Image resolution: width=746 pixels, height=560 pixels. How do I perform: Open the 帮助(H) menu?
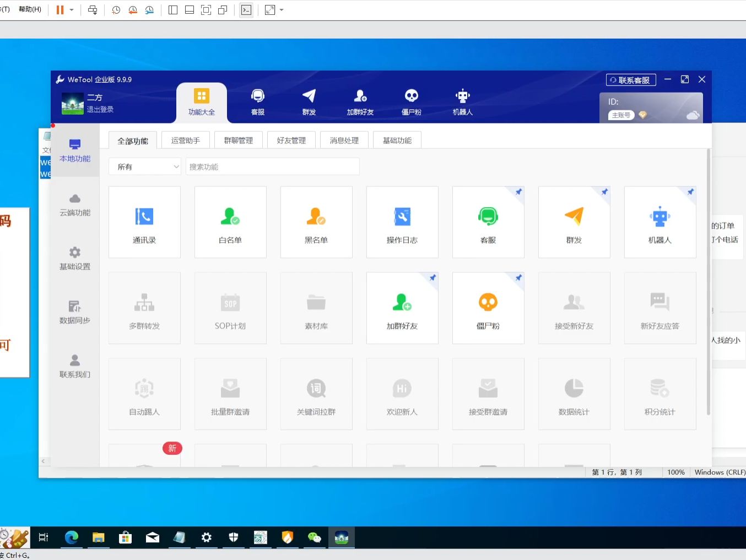pos(30,9)
